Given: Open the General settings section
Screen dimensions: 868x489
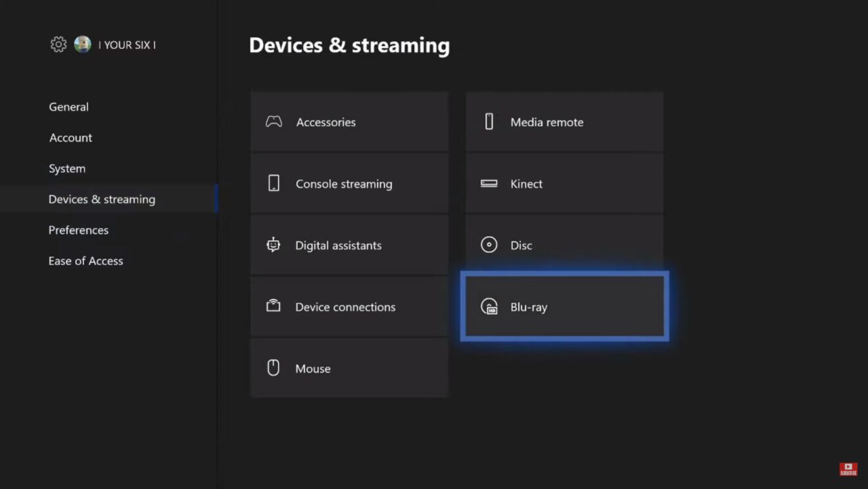Looking at the screenshot, I should [68, 107].
